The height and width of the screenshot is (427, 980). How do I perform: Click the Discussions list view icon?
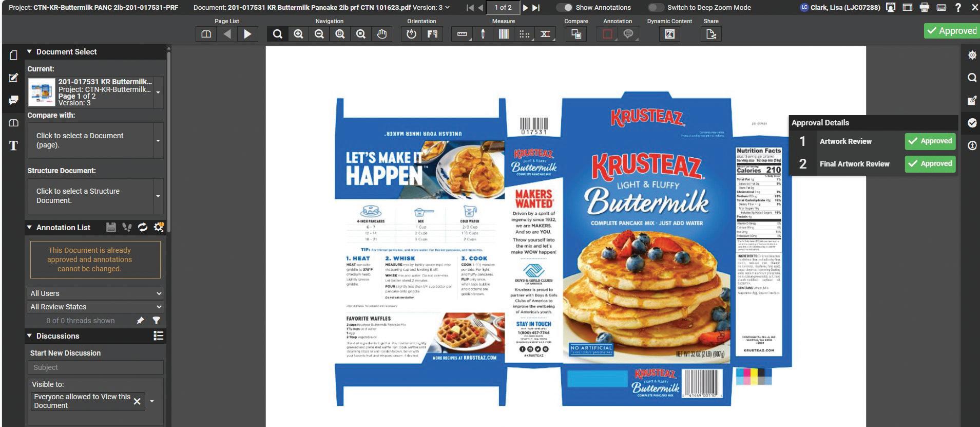[x=159, y=336]
